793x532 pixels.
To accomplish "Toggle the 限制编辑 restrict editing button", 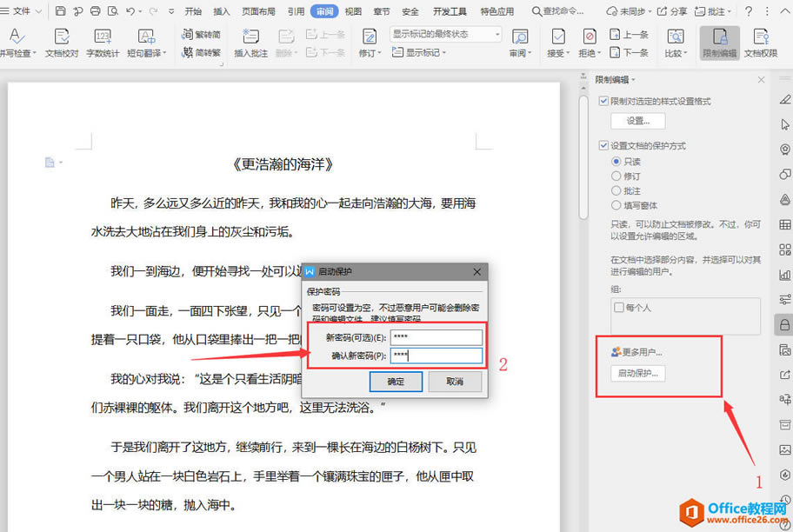I will point(720,43).
